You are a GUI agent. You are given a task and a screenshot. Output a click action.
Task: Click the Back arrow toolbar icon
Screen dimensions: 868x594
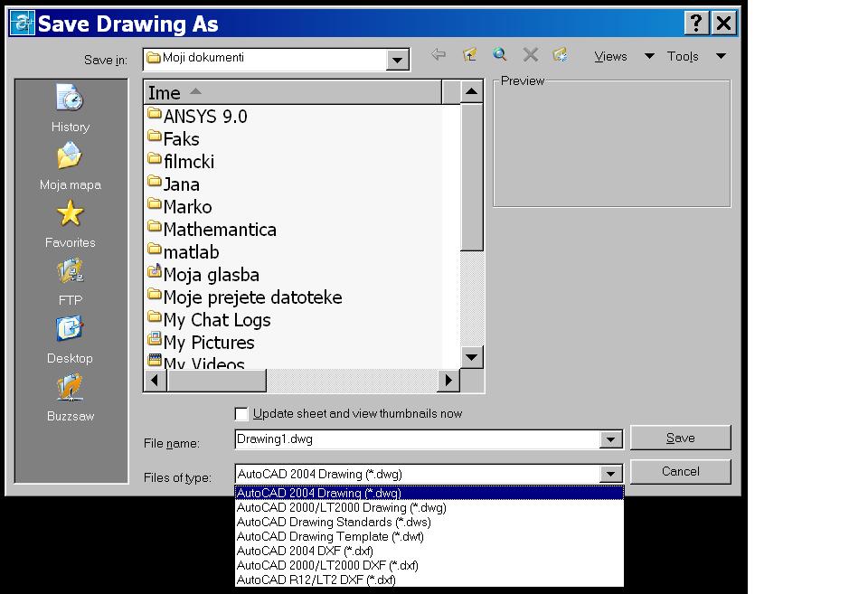tap(439, 54)
